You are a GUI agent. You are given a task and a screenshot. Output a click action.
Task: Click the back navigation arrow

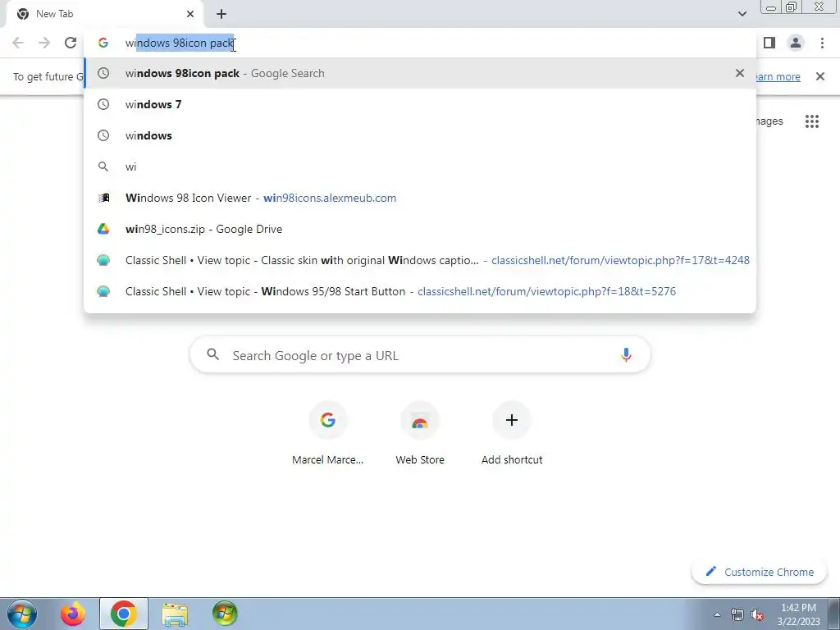[18, 43]
